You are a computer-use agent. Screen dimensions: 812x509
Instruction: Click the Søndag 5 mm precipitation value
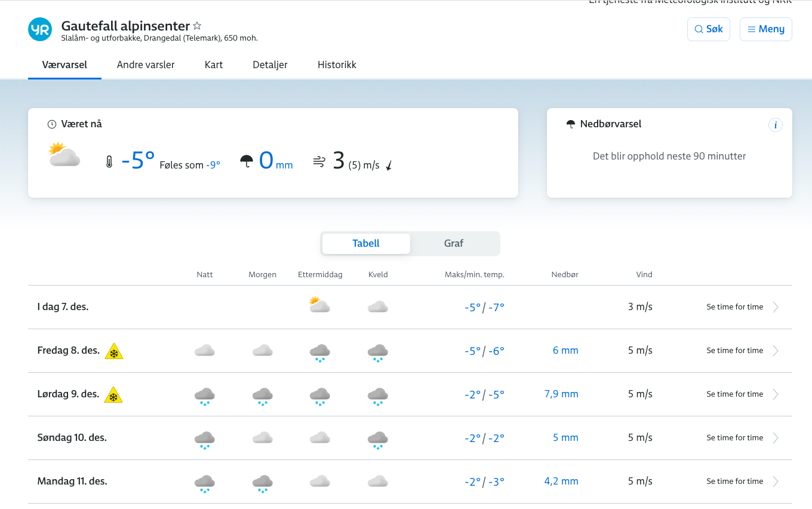pyautogui.click(x=565, y=438)
